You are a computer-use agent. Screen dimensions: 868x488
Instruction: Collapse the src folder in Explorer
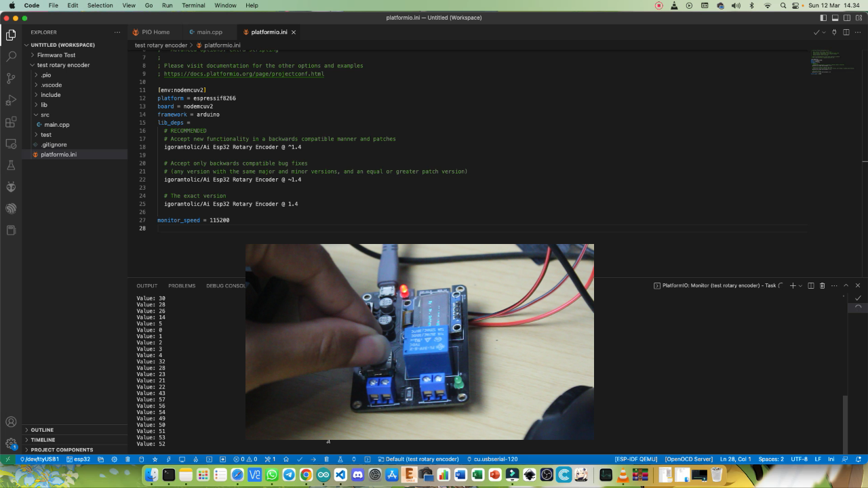45,115
